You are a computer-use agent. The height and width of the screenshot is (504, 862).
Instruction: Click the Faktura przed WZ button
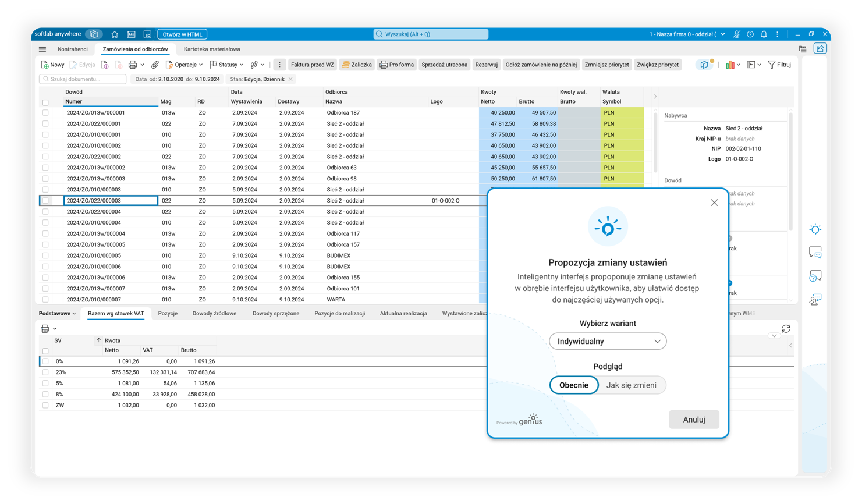tap(313, 65)
